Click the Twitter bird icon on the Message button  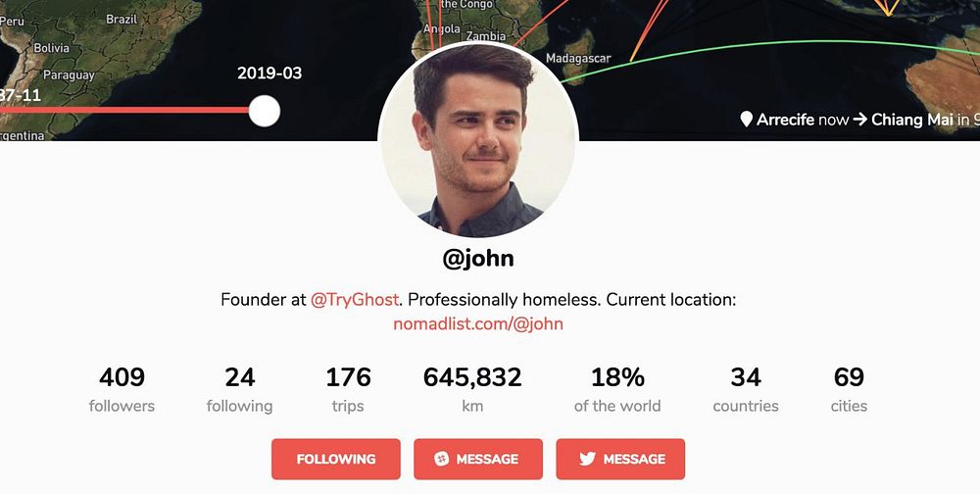pos(587,459)
